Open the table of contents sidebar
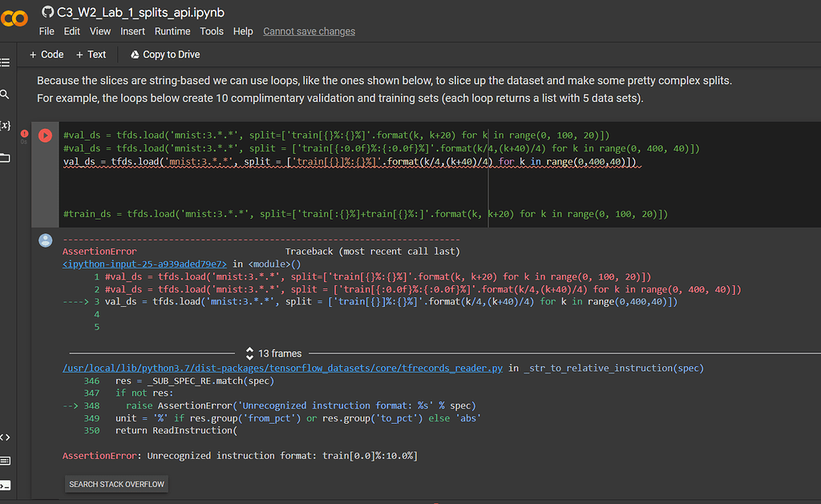Screen dimensions: 821x504 5,62
